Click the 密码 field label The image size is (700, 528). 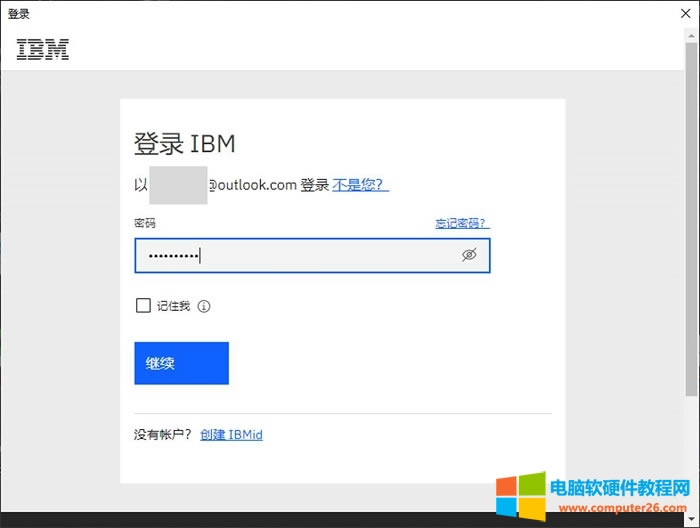pyautogui.click(x=145, y=223)
